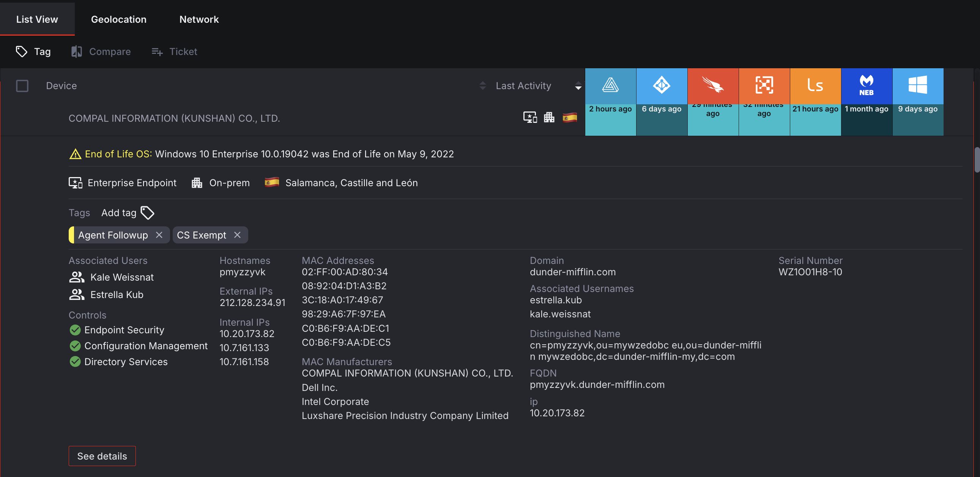
Task: Click the End of Life warning triangle icon
Action: pyautogui.click(x=75, y=154)
